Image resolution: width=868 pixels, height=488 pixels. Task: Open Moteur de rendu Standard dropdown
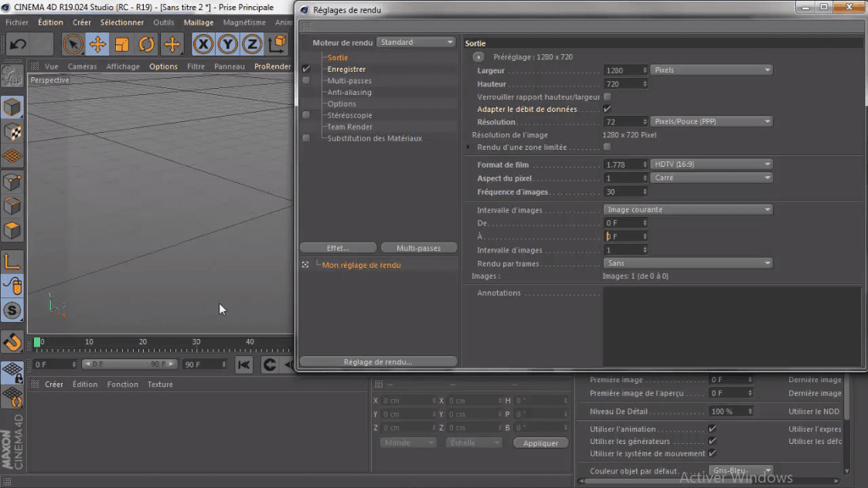(x=416, y=42)
